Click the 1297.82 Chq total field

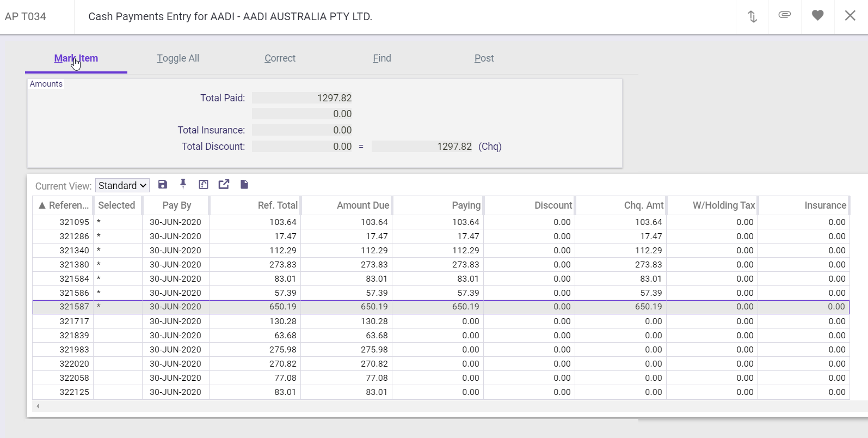[x=422, y=147]
